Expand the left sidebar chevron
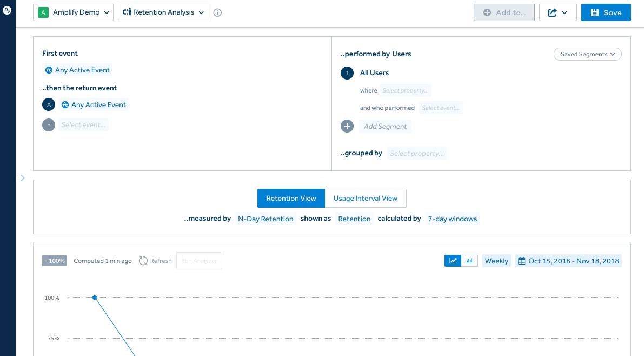 coord(22,177)
